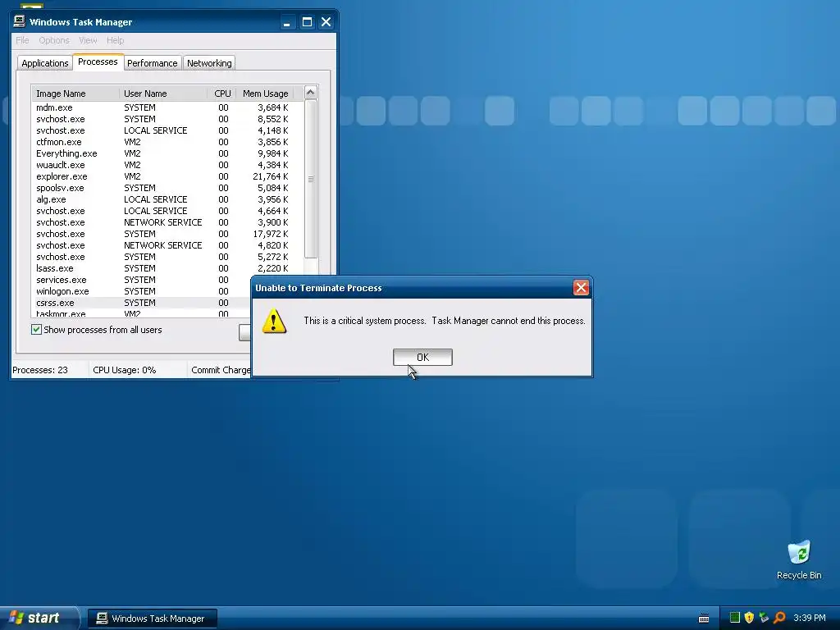Sort processes by User Name column
This screenshot has height=630, width=840.
coord(163,94)
